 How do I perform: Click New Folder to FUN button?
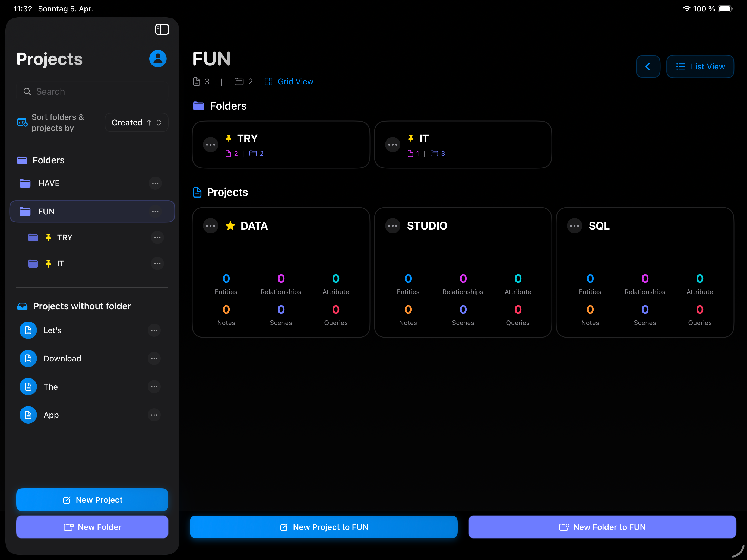602,527
